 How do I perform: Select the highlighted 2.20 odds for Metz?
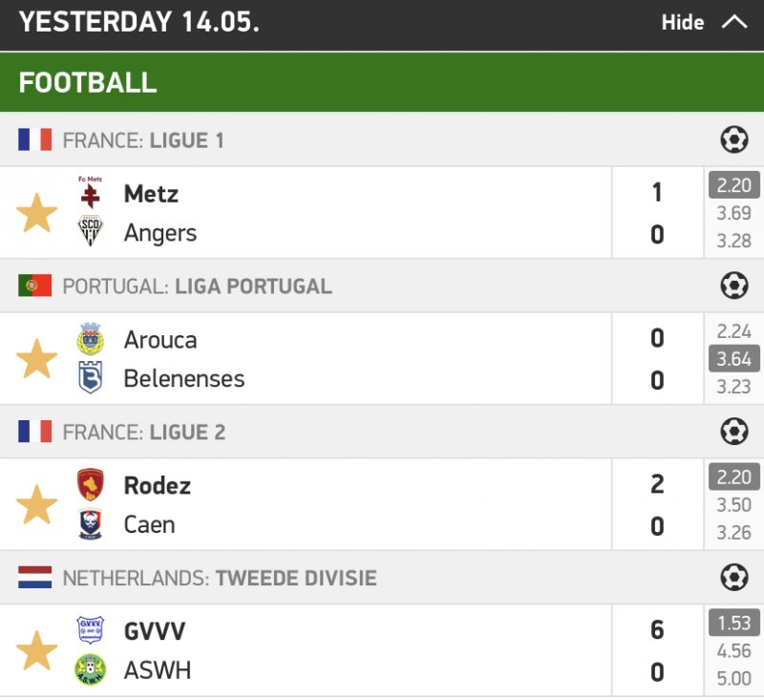coord(733,185)
